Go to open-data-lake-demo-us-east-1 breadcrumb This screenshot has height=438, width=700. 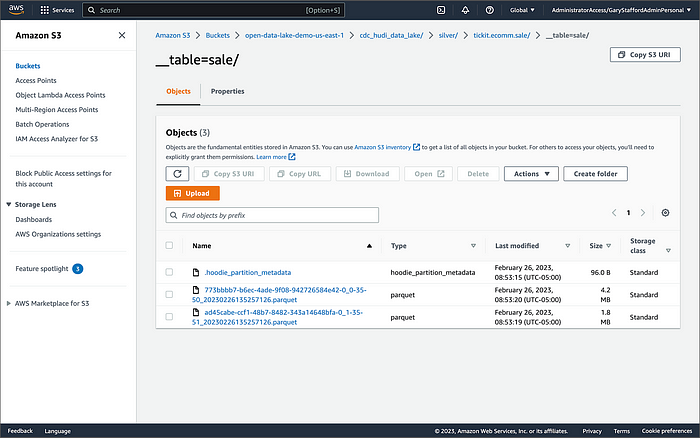(x=294, y=35)
